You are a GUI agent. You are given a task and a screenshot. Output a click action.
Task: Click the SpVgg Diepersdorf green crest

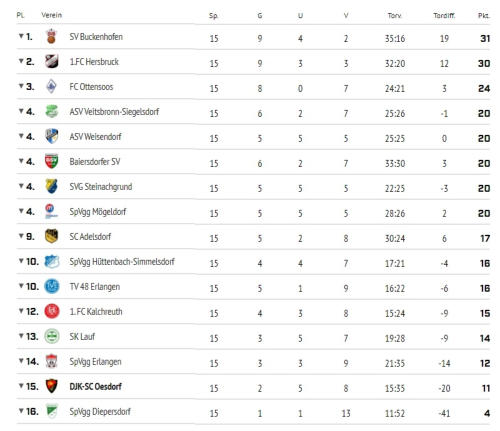[52, 411]
